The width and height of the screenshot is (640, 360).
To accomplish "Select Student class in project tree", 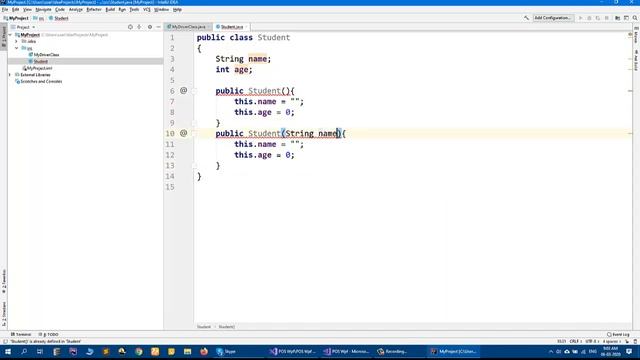I will point(40,61).
